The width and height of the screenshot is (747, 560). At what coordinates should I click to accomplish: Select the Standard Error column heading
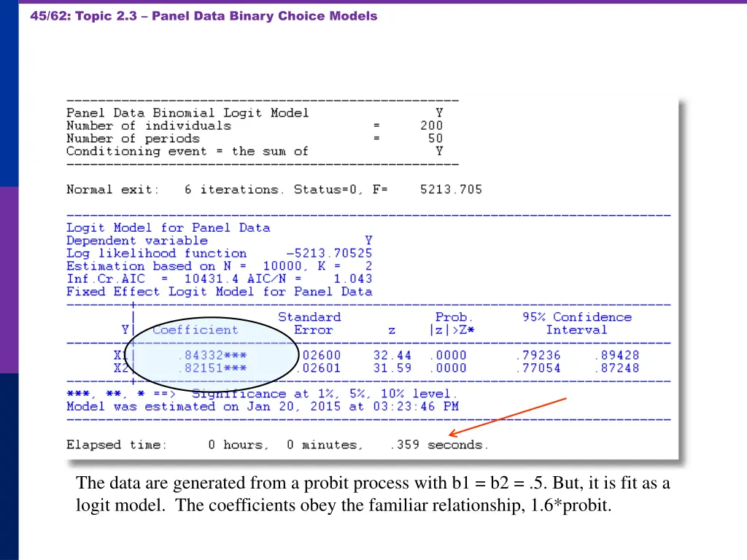[x=309, y=323]
